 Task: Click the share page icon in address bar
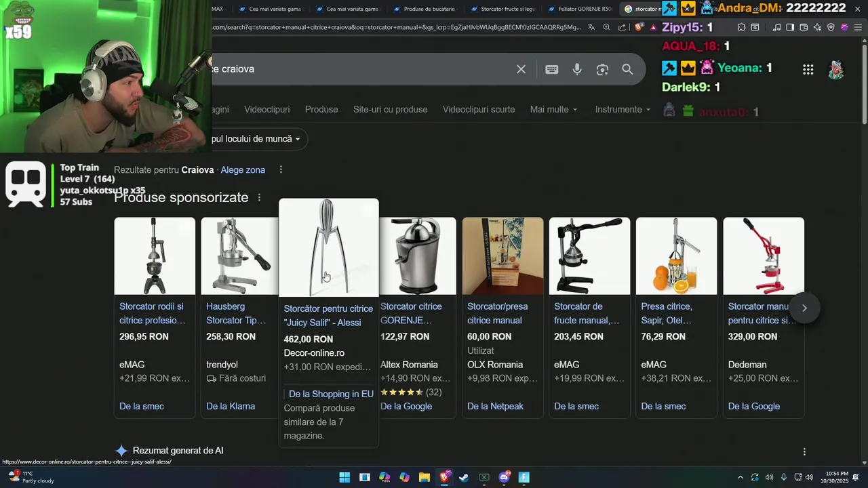(622, 27)
